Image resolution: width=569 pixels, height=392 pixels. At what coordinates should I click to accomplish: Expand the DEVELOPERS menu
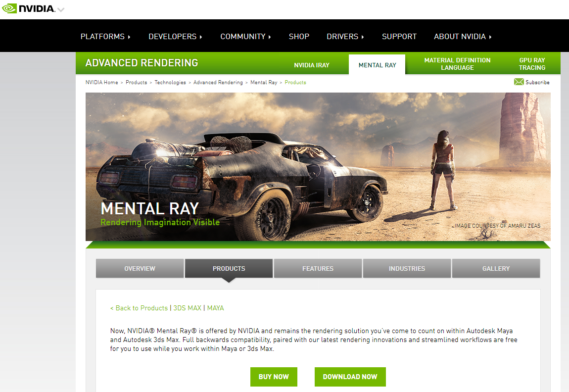(175, 37)
